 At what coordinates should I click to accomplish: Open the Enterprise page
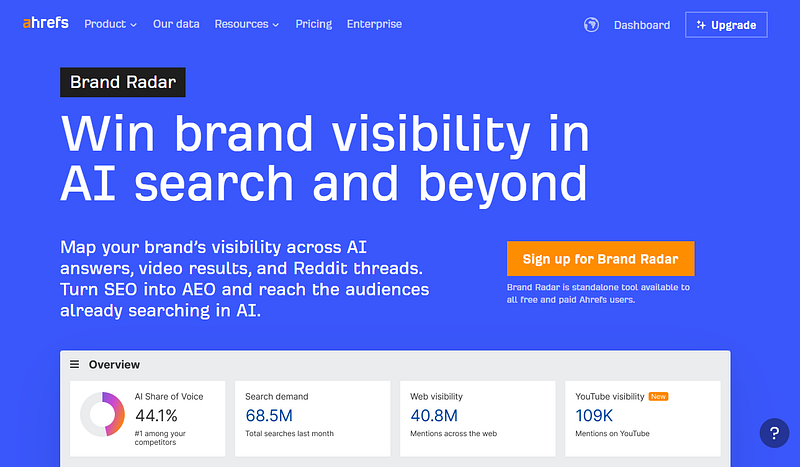374,24
